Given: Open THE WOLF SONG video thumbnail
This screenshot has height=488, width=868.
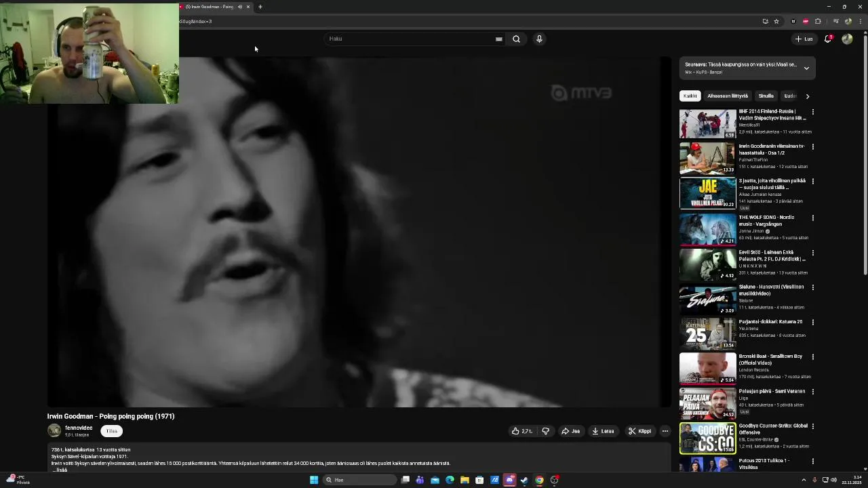Looking at the screenshot, I should (707, 229).
